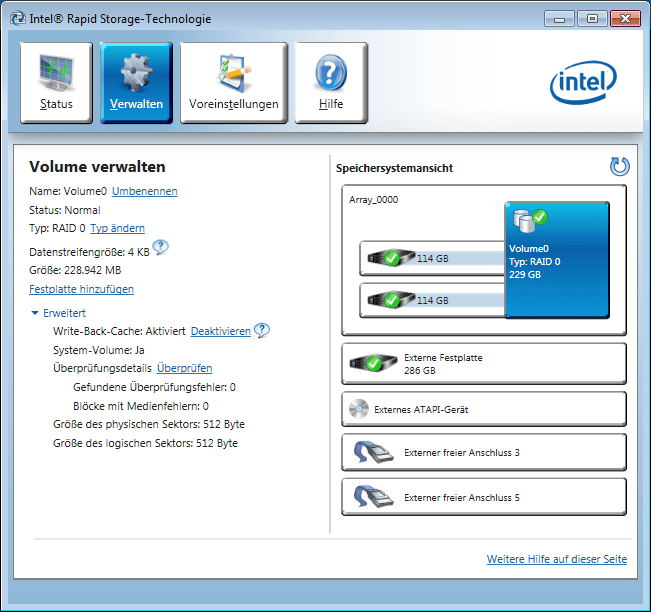Close the Intel Rapid Storage window
This screenshot has width=651, height=612.
click(x=625, y=19)
